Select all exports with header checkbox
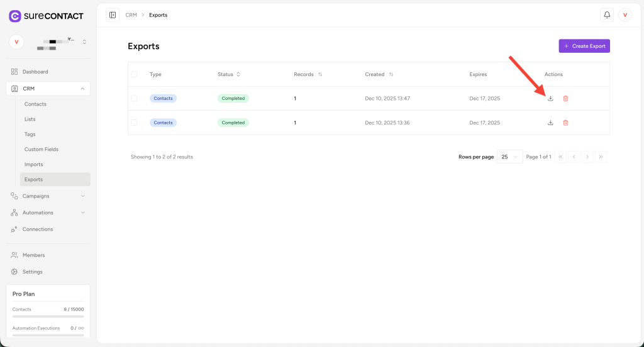Viewport: 644px width, 347px height. [x=134, y=74]
